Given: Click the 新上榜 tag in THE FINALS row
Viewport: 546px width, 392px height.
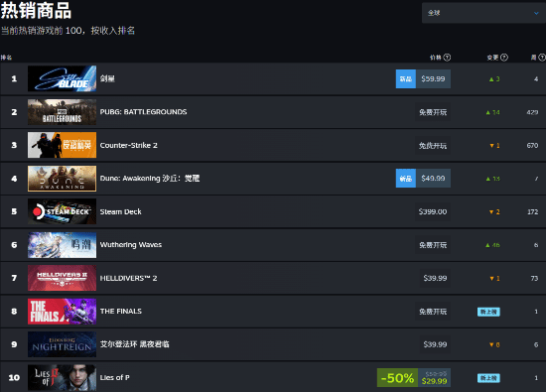Looking at the screenshot, I should pos(488,312).
